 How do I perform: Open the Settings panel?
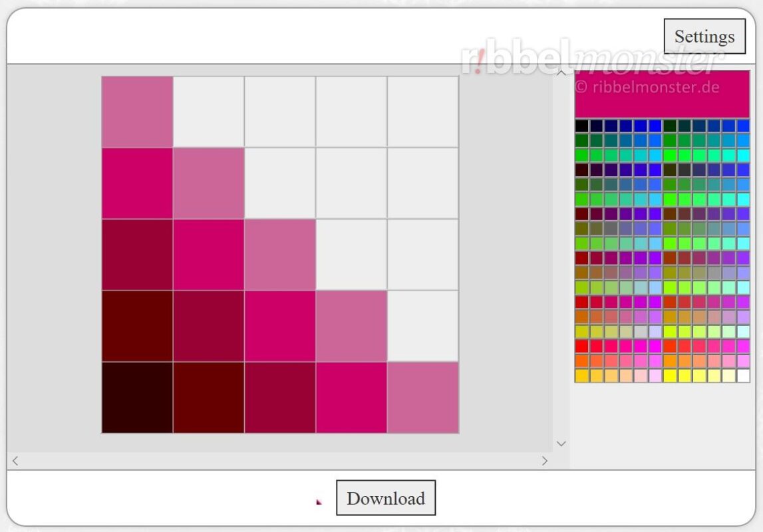704,36
